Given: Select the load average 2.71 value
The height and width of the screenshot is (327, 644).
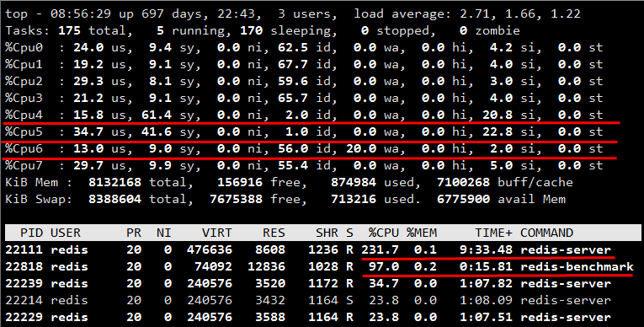Looking at the screenshot, I should point(475,13).
